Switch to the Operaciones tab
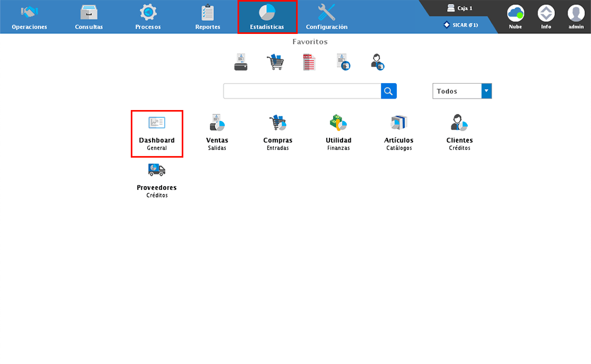591x364 pixels. 30,17
